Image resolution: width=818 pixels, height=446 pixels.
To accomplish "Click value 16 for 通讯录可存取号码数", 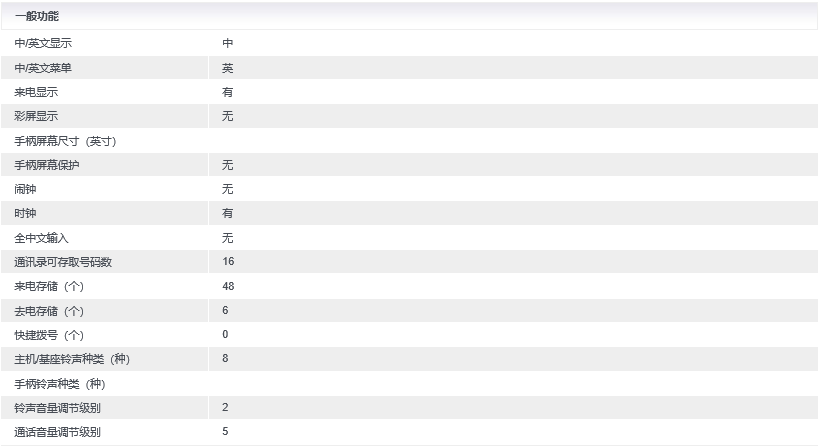I will (x=228, y=262).
